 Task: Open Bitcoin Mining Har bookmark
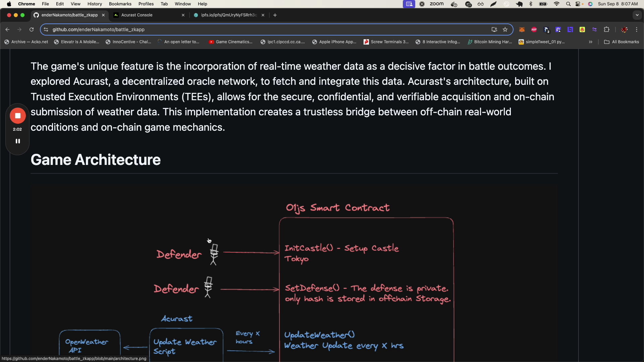pos(490,42)
